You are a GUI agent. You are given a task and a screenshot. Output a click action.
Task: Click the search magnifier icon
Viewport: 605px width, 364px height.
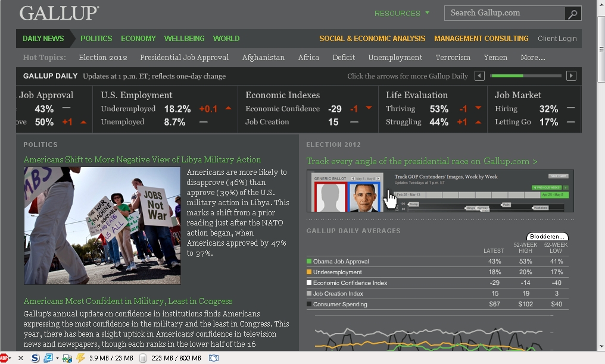(573, 14)
